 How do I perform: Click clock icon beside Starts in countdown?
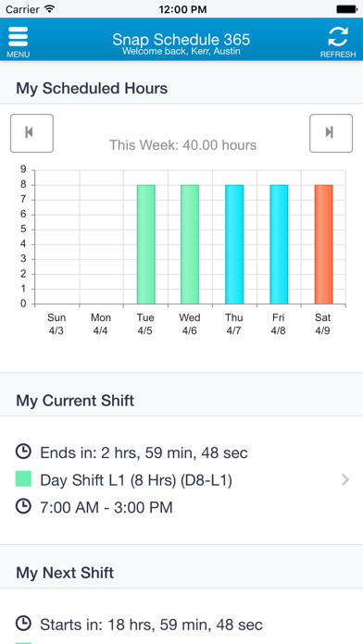coord(23,624)
